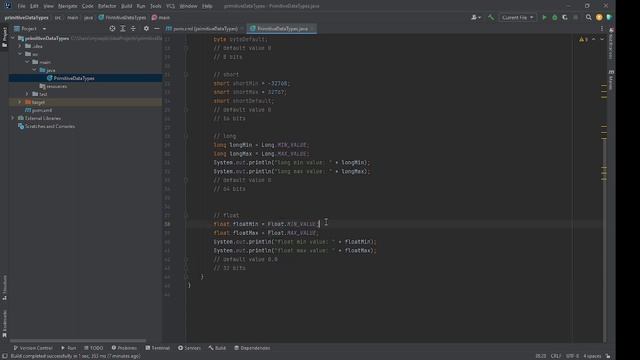
Task: Toggle the Structure tool window side button
Action: pos(4,287)
